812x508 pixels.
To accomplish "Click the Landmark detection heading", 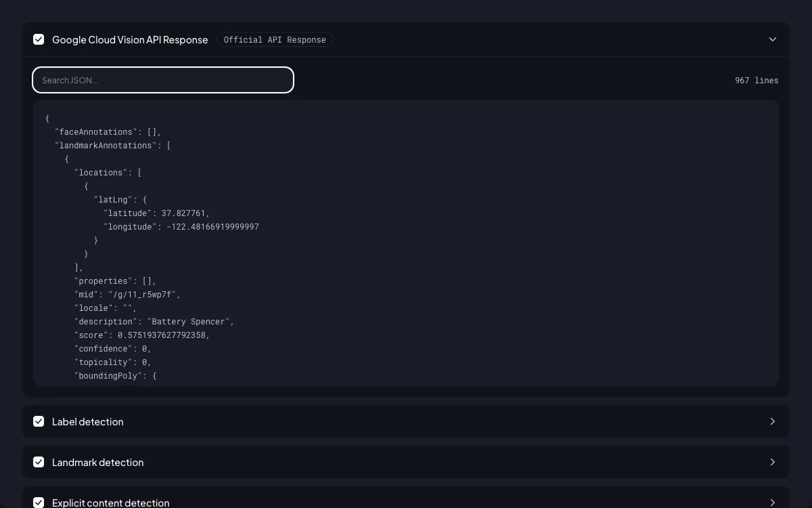I will pos(98,463).
